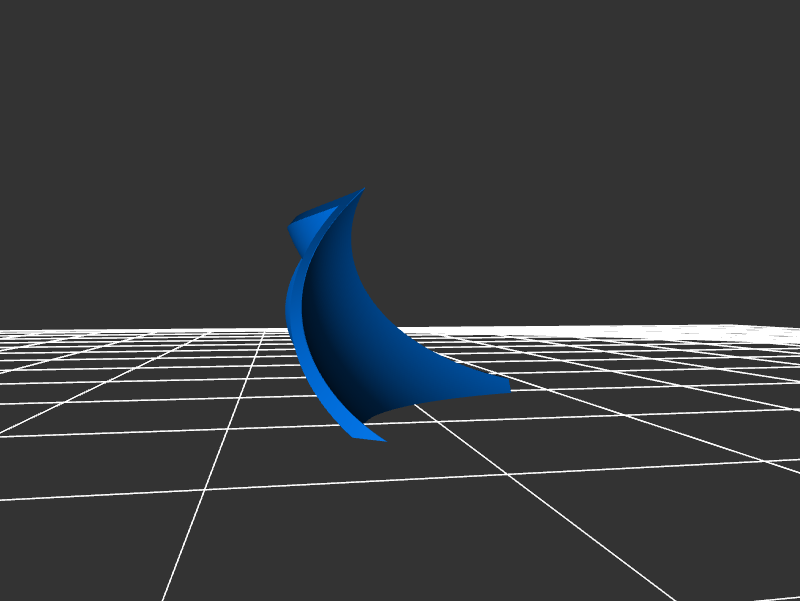This screenshot has height=601, width=800.
Task: Select the pointed top tip of the blue shape
Action: pyautogui.click(x=363, y=190)
